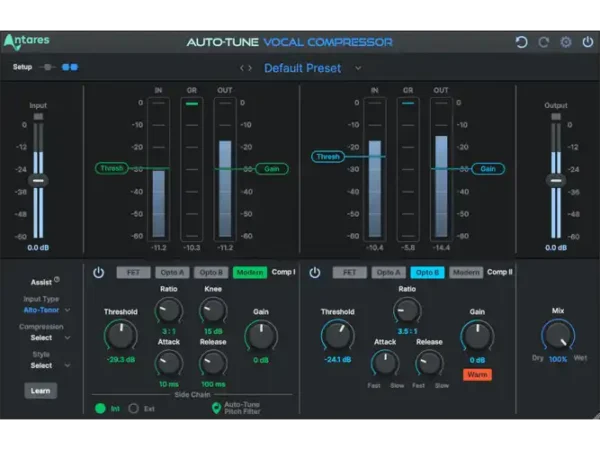The height and width of the screenshot is (450, 600).
Task: Click the Learn button
Action: tap(41, 391)
